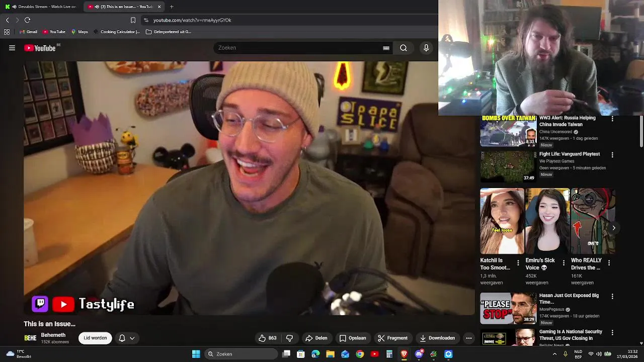The image size is (644, 362).
Task: Open the Katchii Is Too Smooth short
Action: click(502, 221)
